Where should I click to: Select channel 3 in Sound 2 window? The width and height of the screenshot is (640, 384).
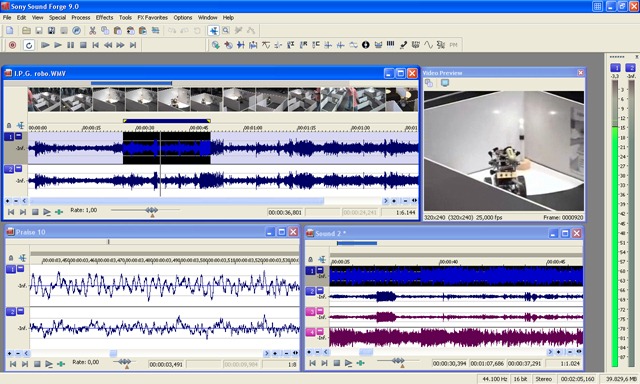click(311, 312)
